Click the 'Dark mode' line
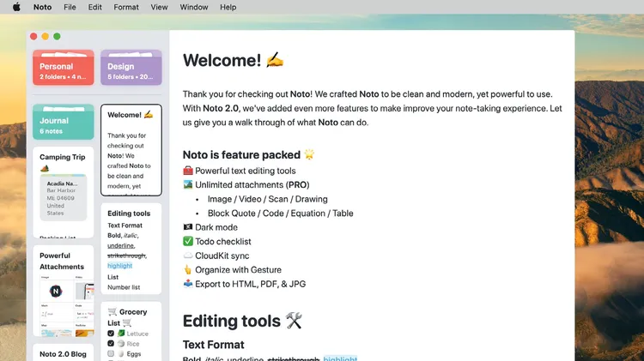The image size is (644, 361). point(216,227)
